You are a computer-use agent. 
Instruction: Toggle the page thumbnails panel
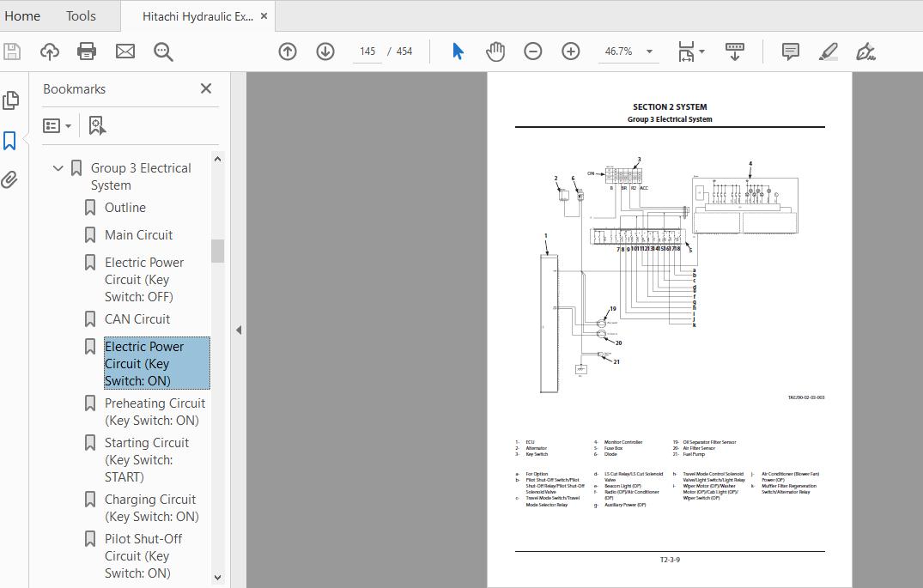10,100
